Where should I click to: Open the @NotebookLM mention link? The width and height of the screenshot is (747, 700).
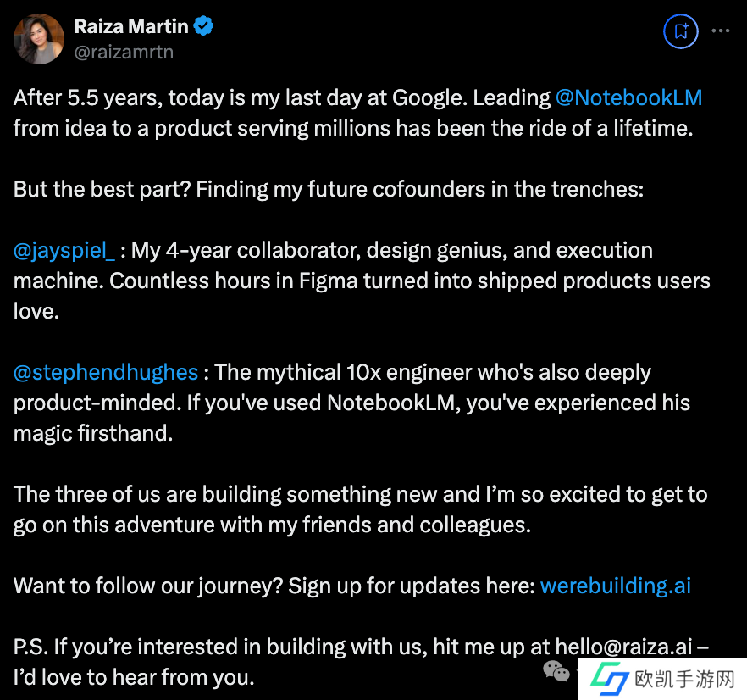(x=628, y=97)
